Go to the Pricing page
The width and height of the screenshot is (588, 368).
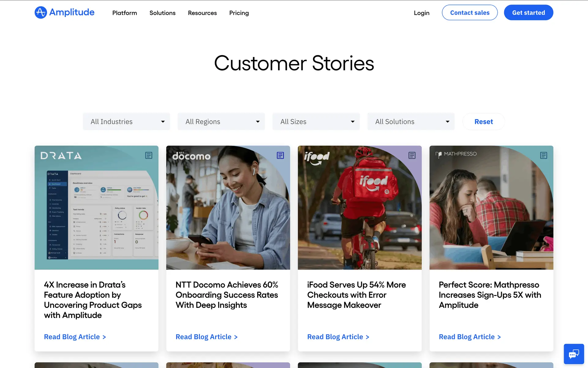(x=239, y=13)
